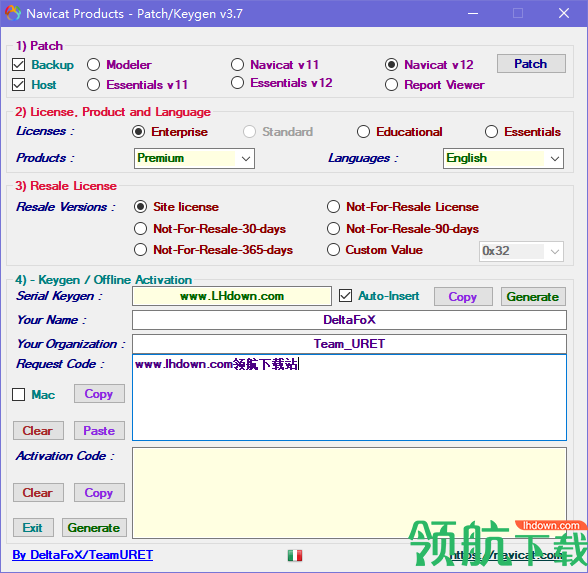Viewport: 588px width, 573px height.
Task: Select Navicat v12 radio button
Action: pos(391,65)
